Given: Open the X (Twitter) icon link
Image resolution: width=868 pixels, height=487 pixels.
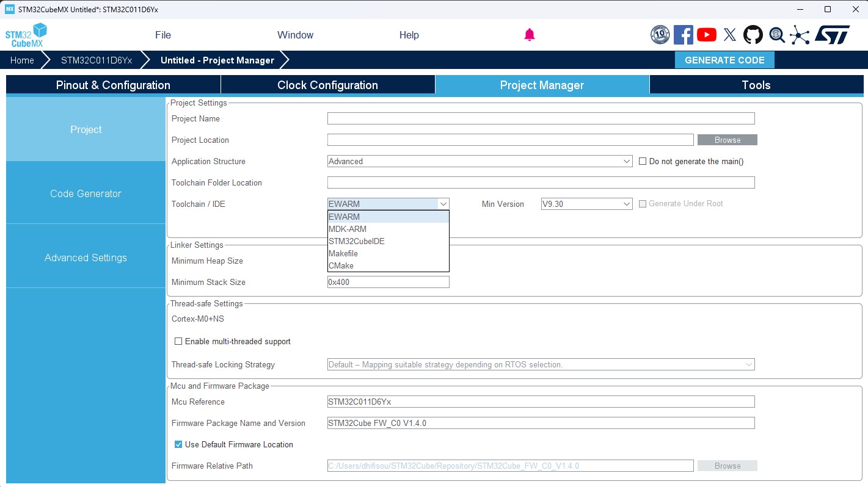Looking at the screenshot, I should 730,35.
